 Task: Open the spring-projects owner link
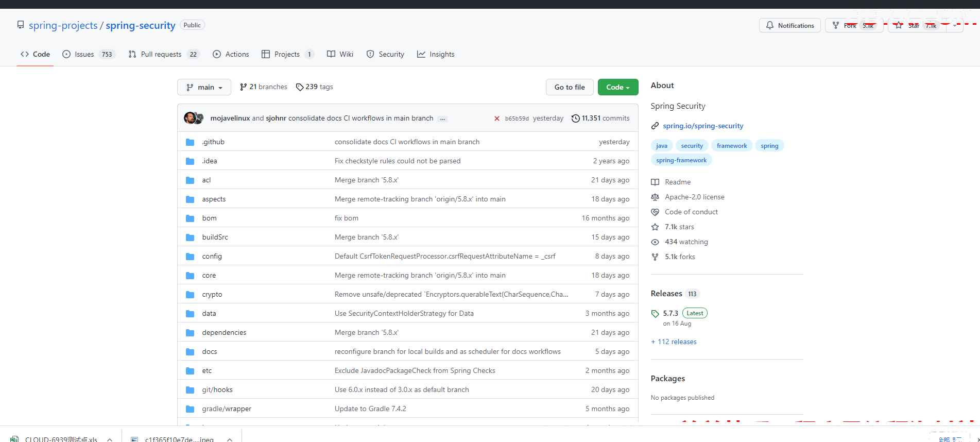63,25
